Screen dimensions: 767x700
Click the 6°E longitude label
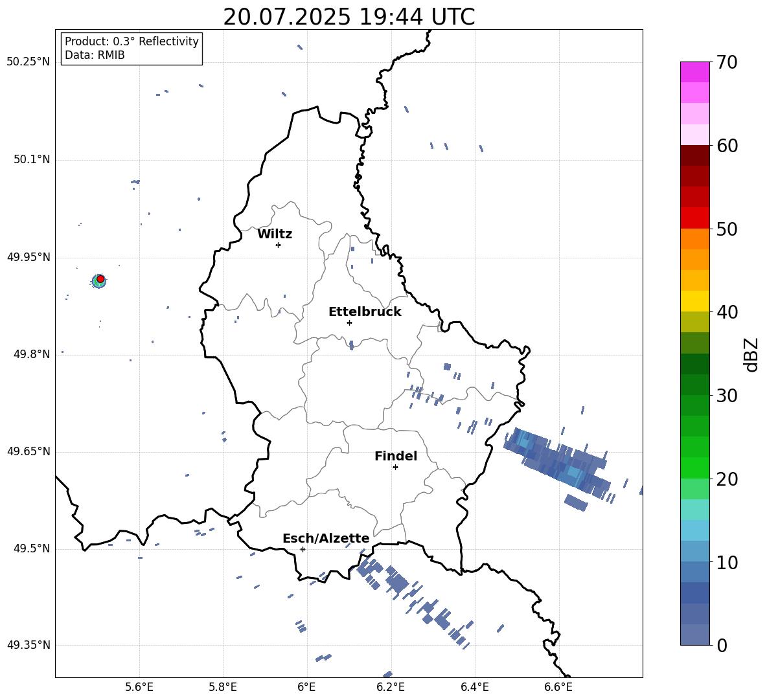306,687
